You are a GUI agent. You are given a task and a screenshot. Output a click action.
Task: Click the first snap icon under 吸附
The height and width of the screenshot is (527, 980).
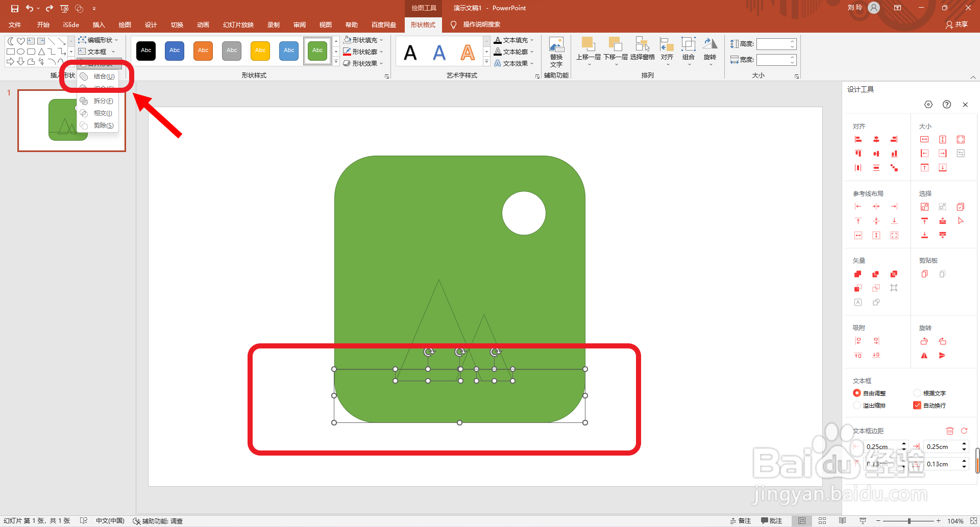pos(858,341)
